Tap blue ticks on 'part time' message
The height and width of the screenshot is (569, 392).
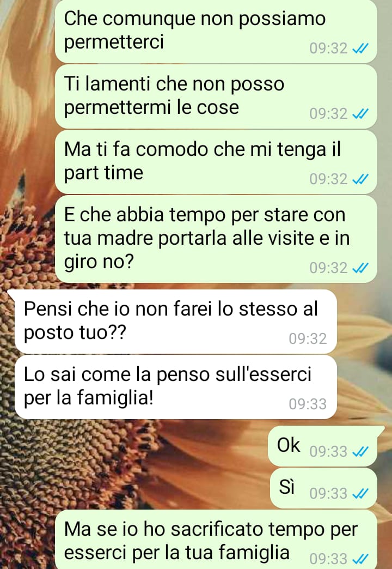(360, 179)
